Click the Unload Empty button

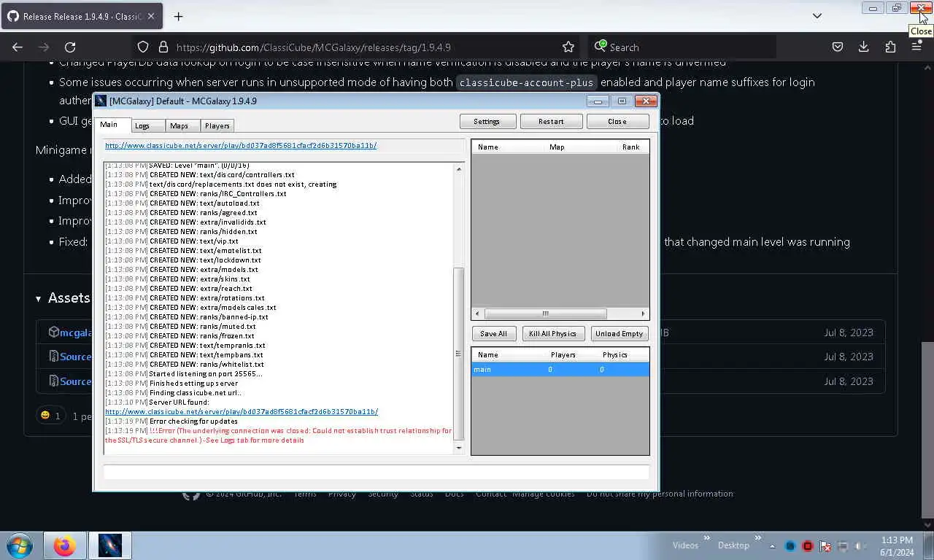click(x=620, y=333)
